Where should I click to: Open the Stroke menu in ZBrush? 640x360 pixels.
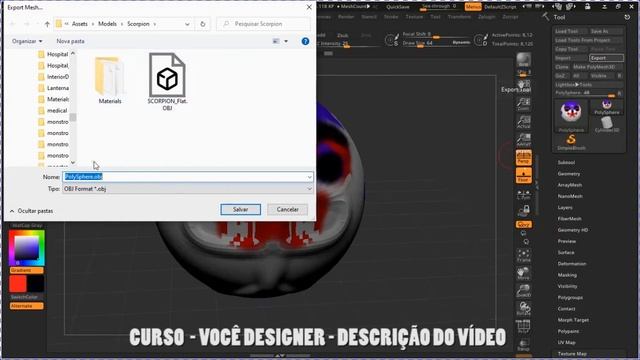pos(391,17)
